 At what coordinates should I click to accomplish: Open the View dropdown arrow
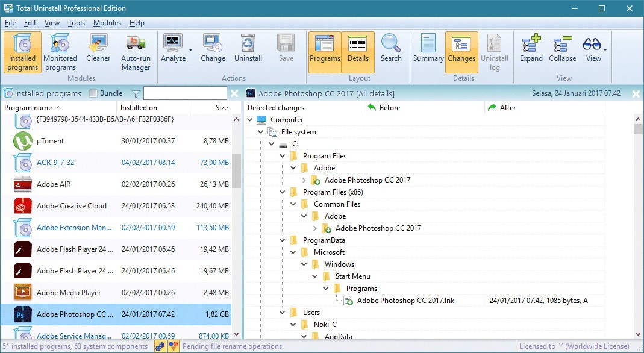click(x=605, y=49)
